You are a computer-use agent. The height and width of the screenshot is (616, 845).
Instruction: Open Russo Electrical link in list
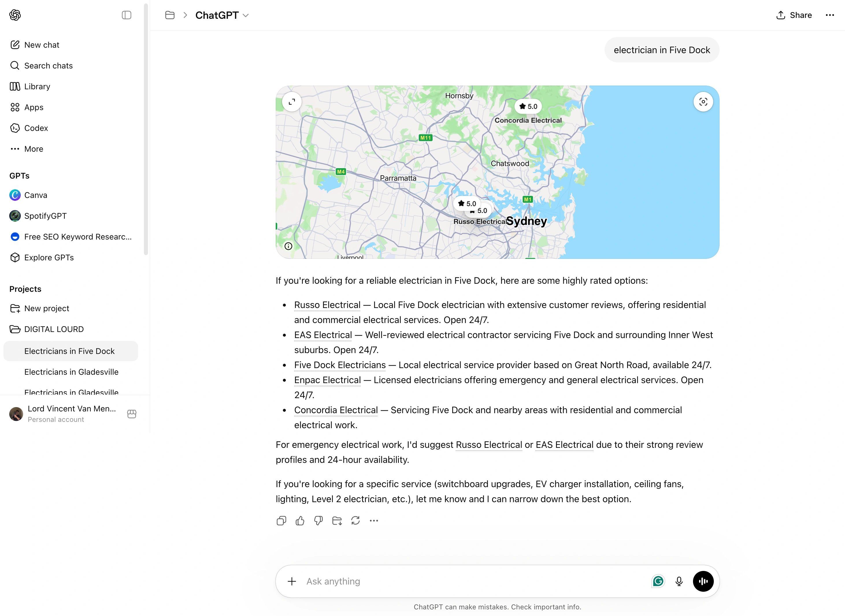pos(327,305)
